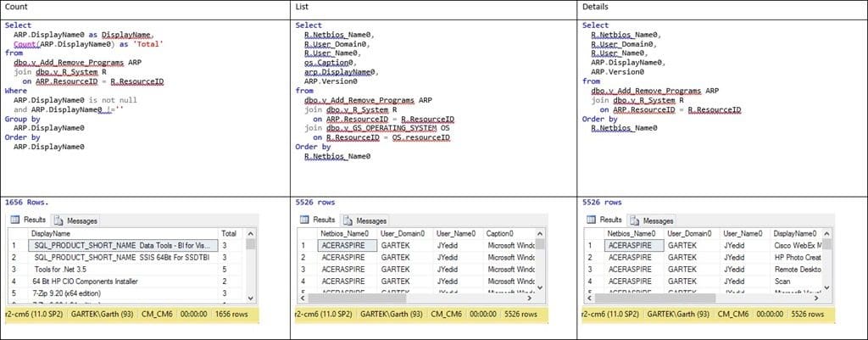868x340 pixels.
Task: Click scroll-up arrow in Count results grid
Action: coord(250,234)
